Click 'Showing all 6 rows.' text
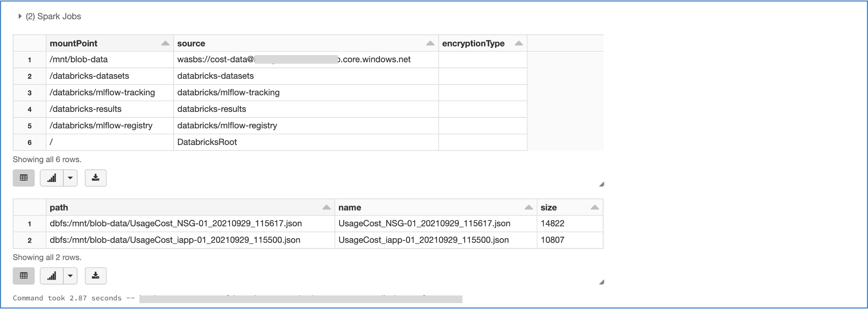 (x=47, y=159)
